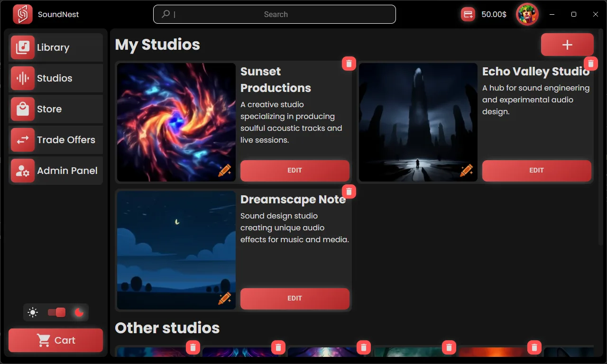Edit Echo Valley Studio

(537, 171)
